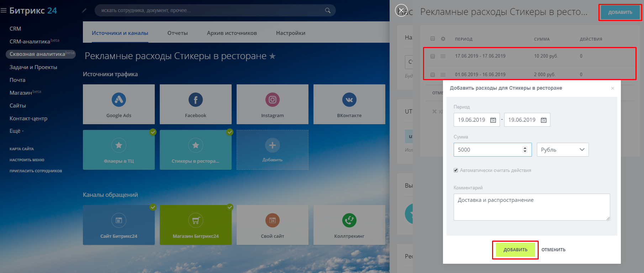This screenshot has width=644, height=273.
Task: Open Контакт-центр in the sidebar
Action: [x=28, y=119]
